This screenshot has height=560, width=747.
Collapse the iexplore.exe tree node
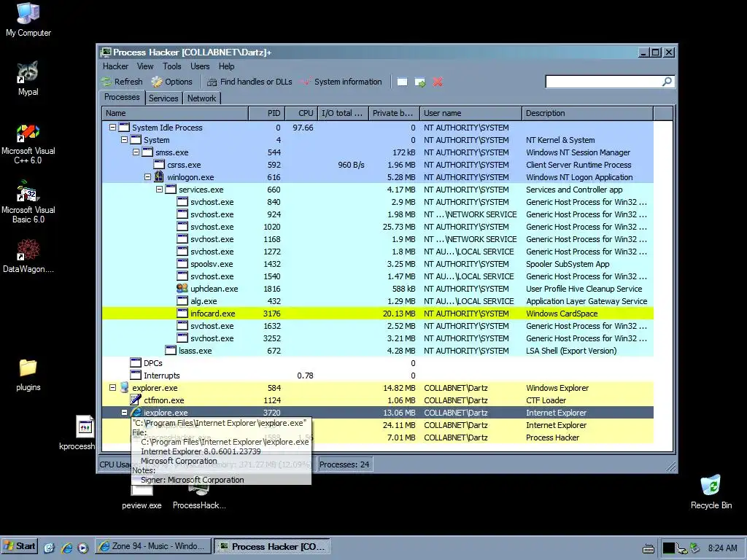pos(124,413)
